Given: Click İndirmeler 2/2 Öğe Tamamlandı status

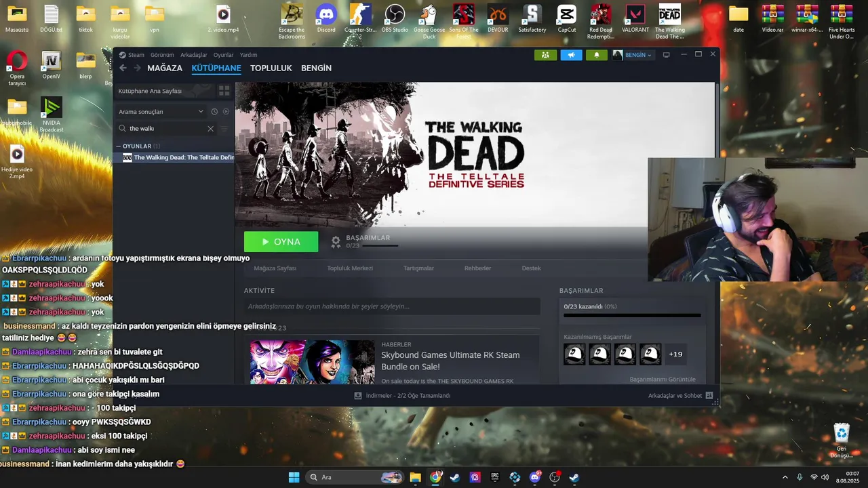Looking at the screenshot, I should 408,395.
